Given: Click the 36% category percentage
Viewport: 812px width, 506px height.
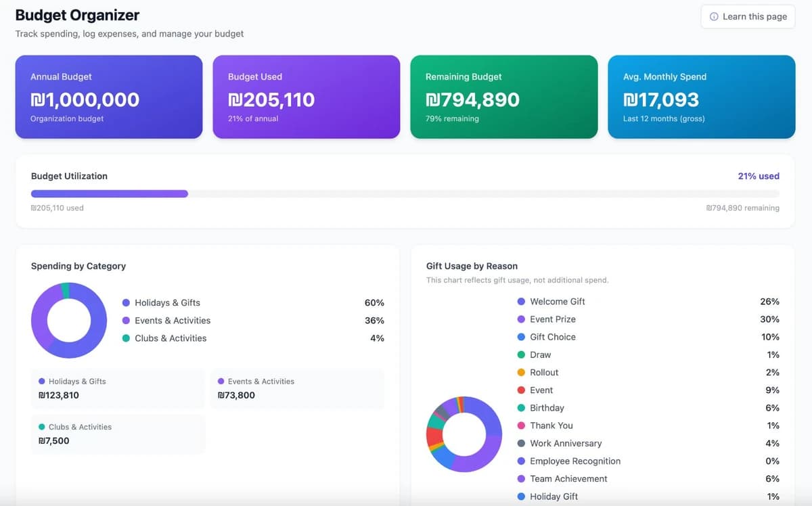Looking at the screenshot, I should click(374, 320).
